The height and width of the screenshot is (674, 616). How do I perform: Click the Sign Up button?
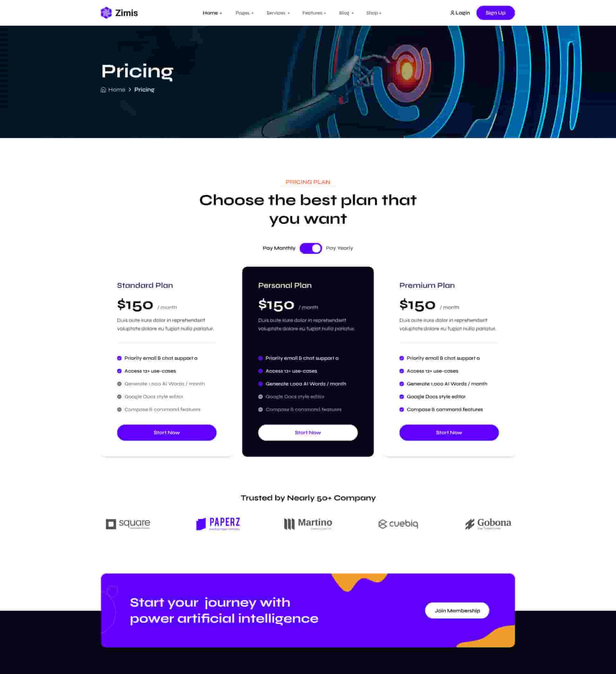point(496,12)
